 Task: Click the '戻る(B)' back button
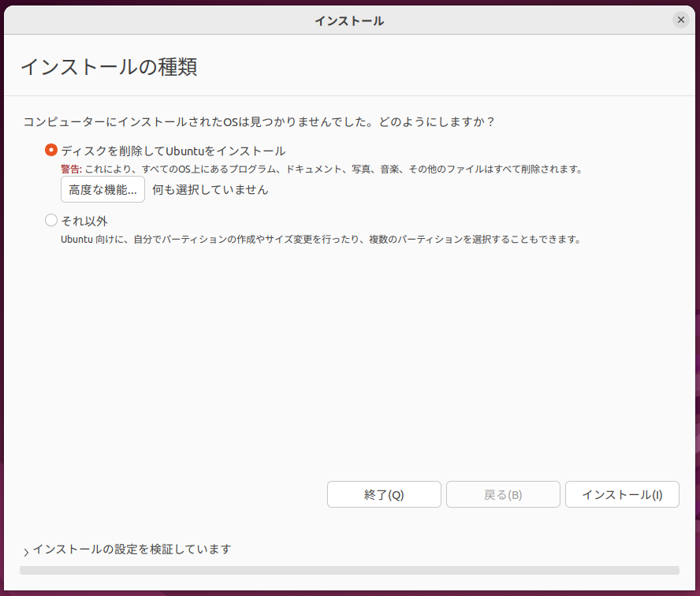[503, 494]
